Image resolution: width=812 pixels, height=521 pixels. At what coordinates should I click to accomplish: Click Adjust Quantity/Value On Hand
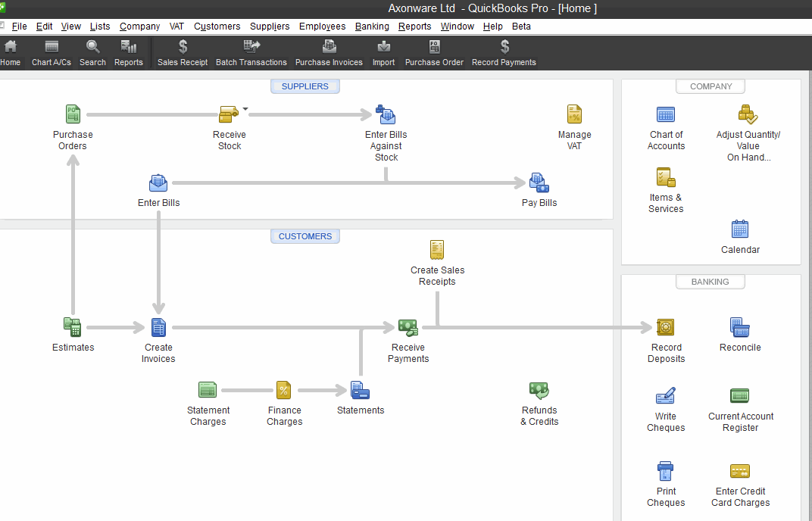(748, 114)
